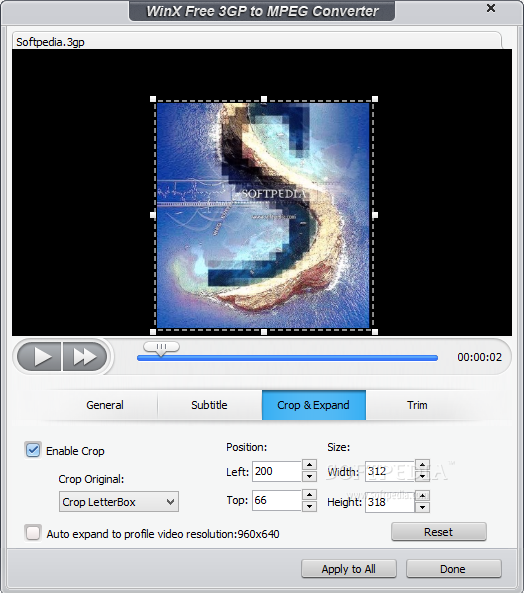Fast forward the video preview
Image resolution: width=524 pixels, height=593 pixels.
click(x=85, y=356)
